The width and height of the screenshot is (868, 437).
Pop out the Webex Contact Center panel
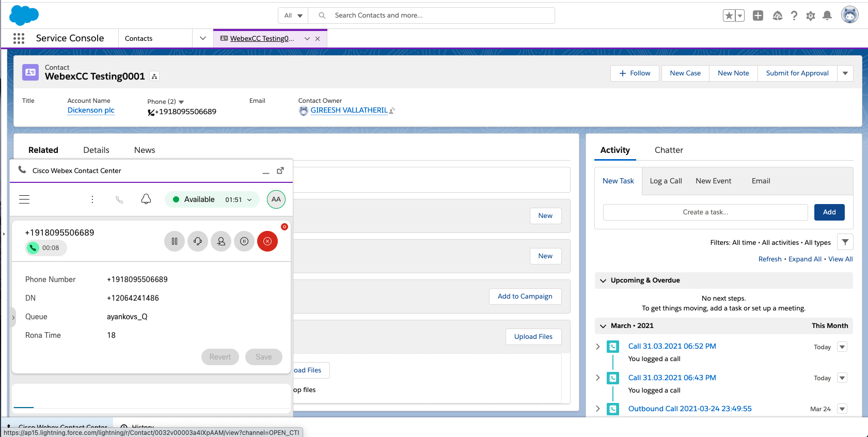(x=280, y=170)
